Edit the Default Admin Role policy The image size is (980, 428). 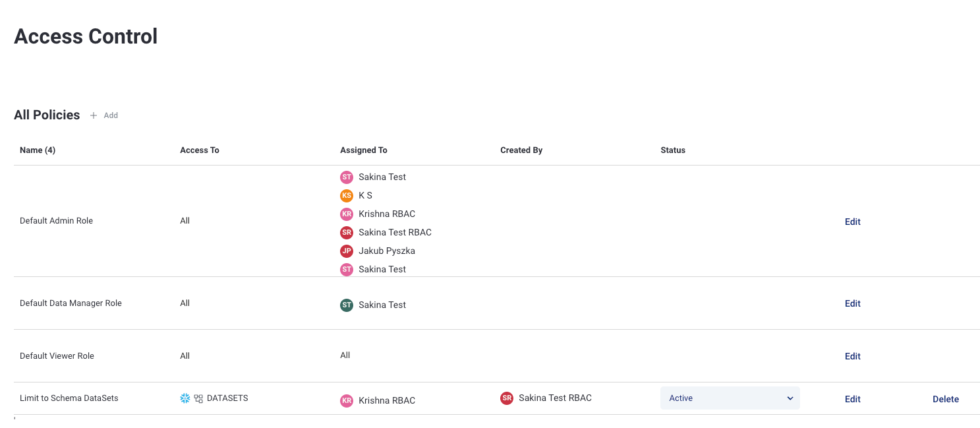click(x=852, y=222)
